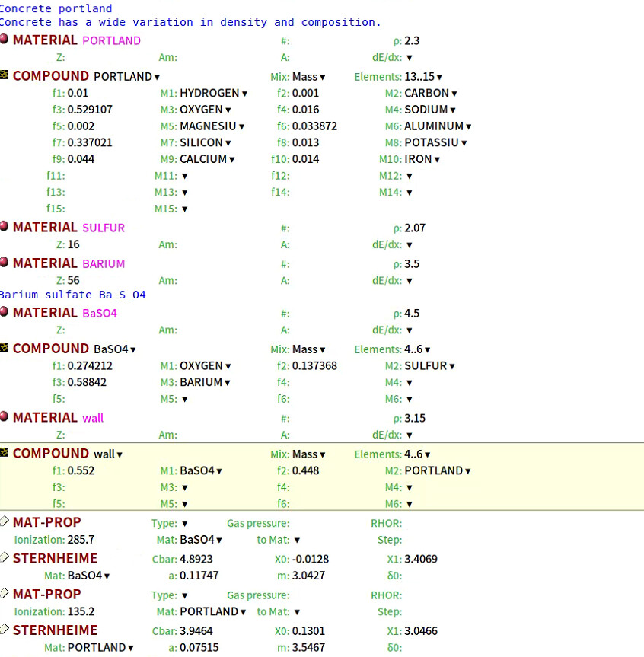Viewport: 644px width, 657px height.
Task: Click the MATERIAL wall sphere icon
Action: (5, 416)
